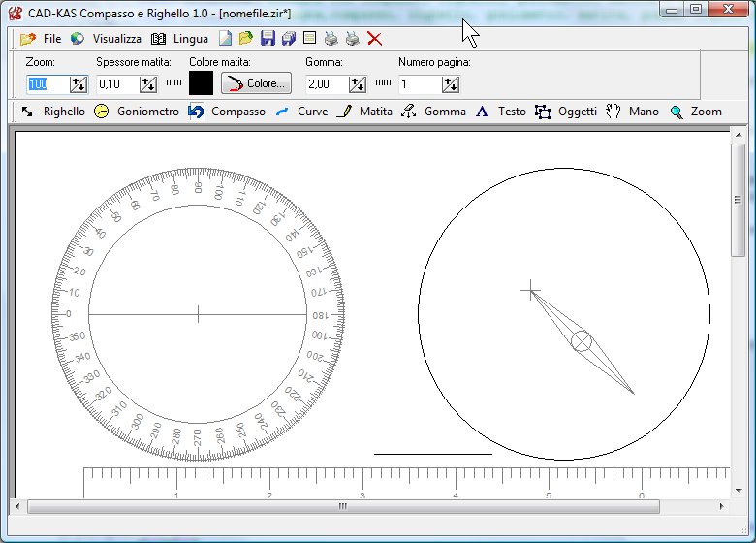Choose the Curve drawing tool

pyautogui.click(x=301, y=112)
